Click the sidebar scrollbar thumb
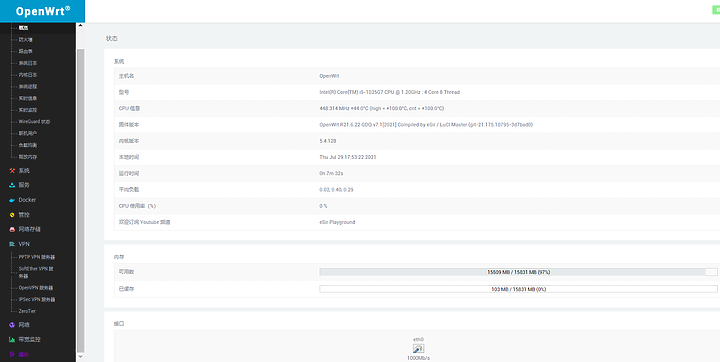Image resolution: width=720 pixels, height=362 pixels. (x=81, y=200)
